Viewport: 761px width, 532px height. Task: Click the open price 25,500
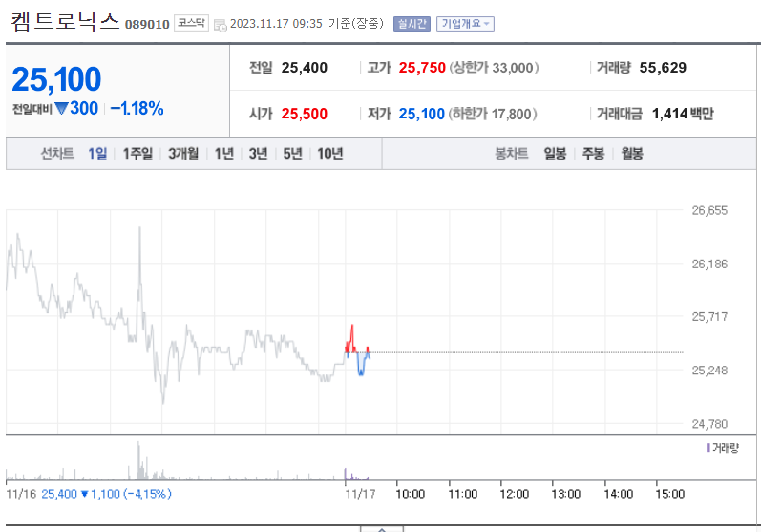(305, 114)
